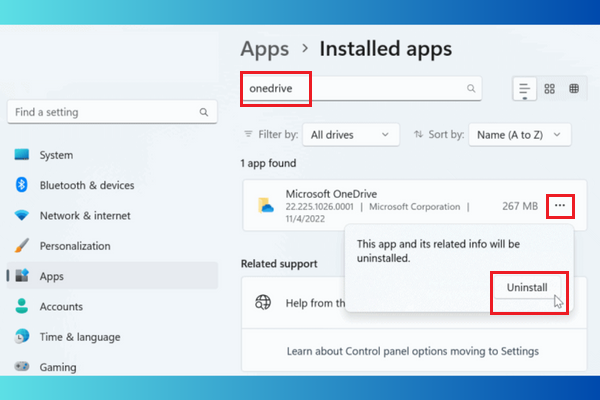Image resolution: width=600 pixels, height=400 pixels.
Task: Click the Network wifi icon in sidebar
Action: [22, 215]
